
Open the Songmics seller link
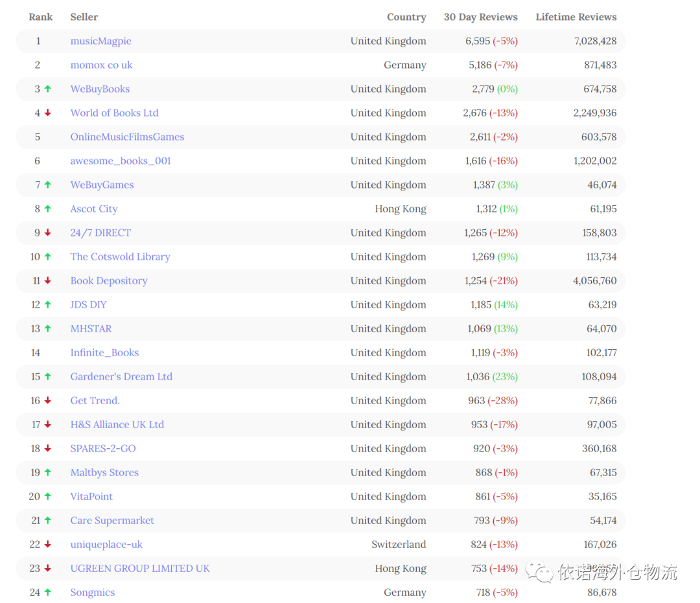tap(93, 593)
